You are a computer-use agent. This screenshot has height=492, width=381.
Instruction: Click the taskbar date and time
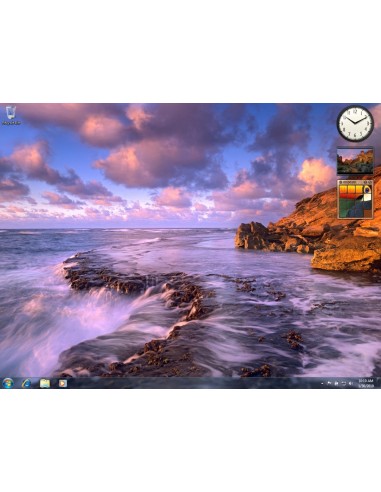(x=366, y=383)
